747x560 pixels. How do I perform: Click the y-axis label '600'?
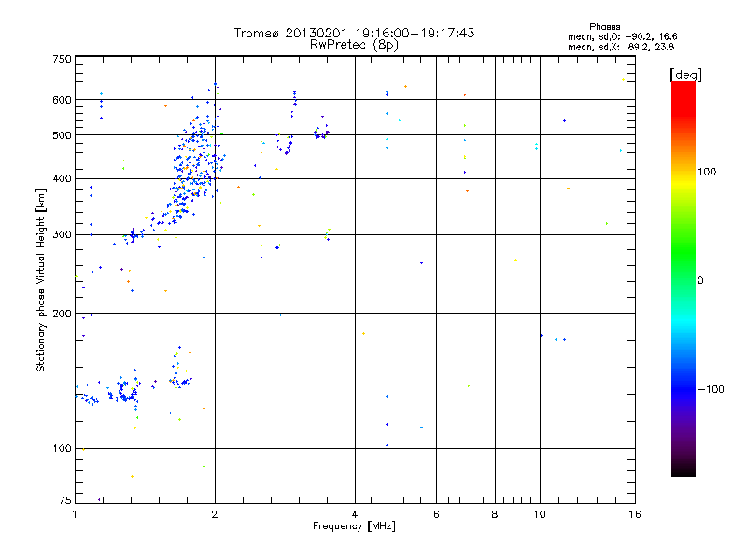click(x=62, y=100)
